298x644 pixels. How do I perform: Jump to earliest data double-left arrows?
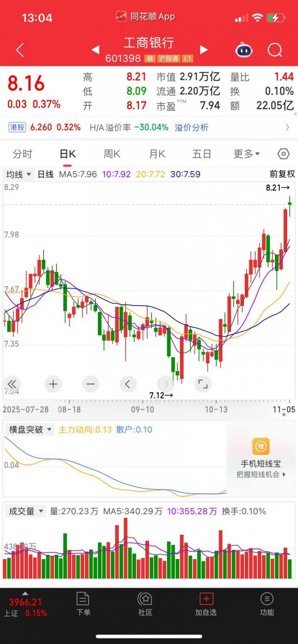click(12, 384)
